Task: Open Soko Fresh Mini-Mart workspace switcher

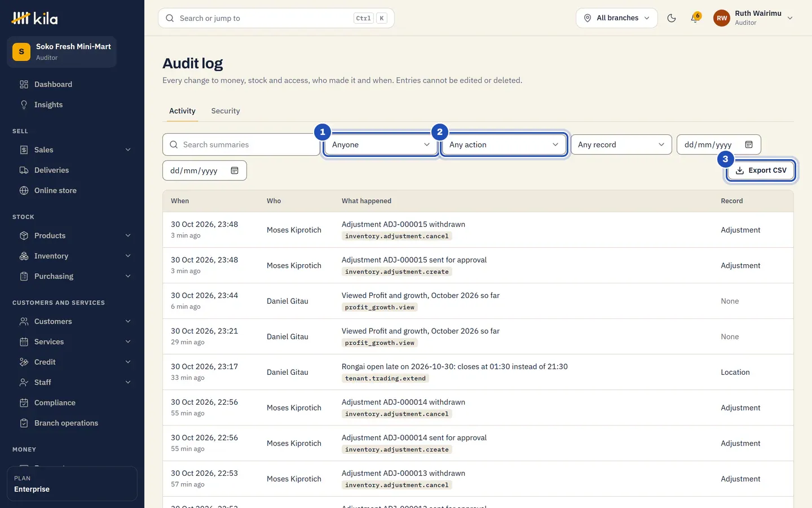Action: click(62, 52)
